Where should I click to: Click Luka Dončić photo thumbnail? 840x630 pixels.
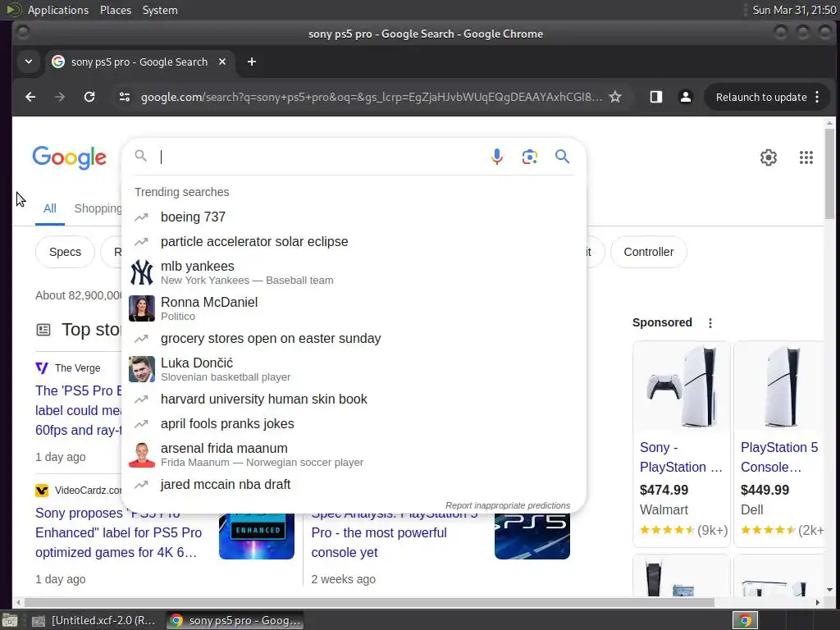[142, 369]
